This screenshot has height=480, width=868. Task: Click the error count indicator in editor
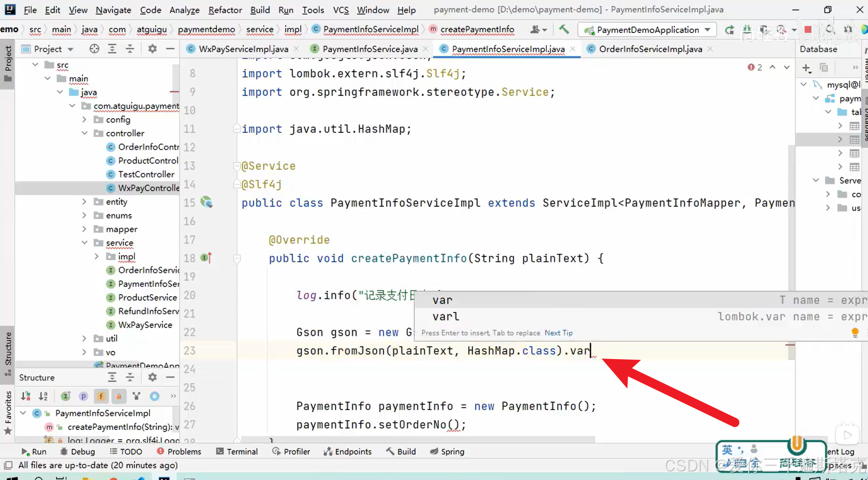[x=755, y=68]
